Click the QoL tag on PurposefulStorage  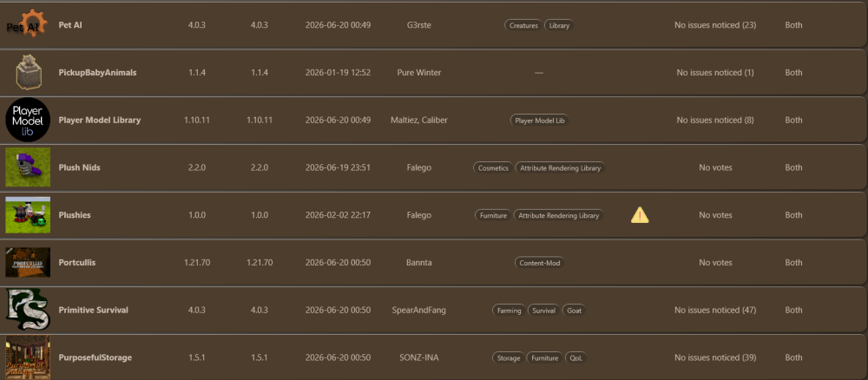click(x=575, y=357)
